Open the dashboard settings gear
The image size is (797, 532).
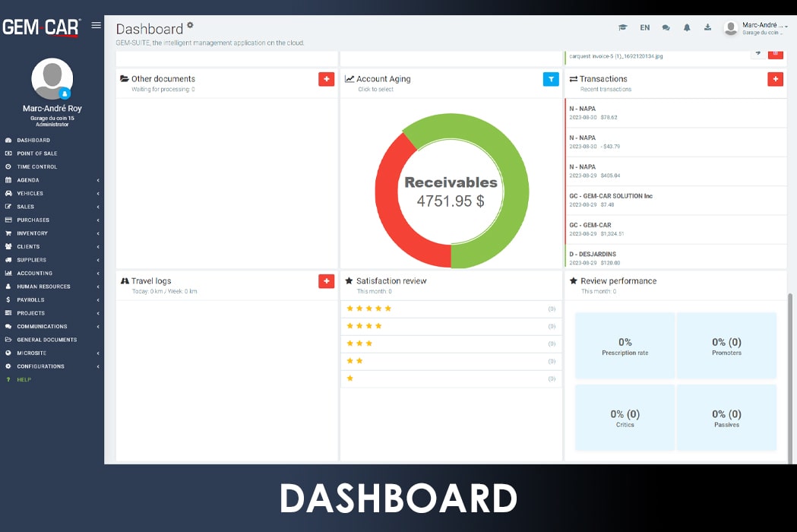(x=190, y=24)
